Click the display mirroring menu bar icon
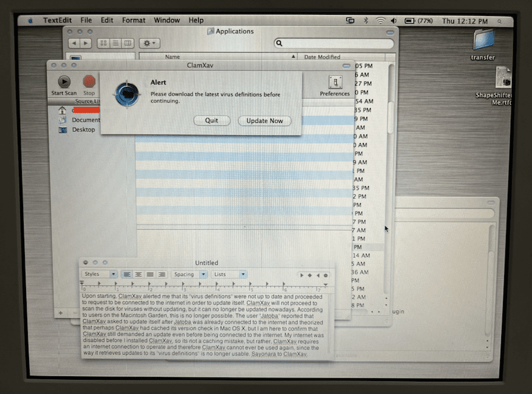The height and width of the screenshot is (394, 532). pyautogui.click(x=350, y=21)
